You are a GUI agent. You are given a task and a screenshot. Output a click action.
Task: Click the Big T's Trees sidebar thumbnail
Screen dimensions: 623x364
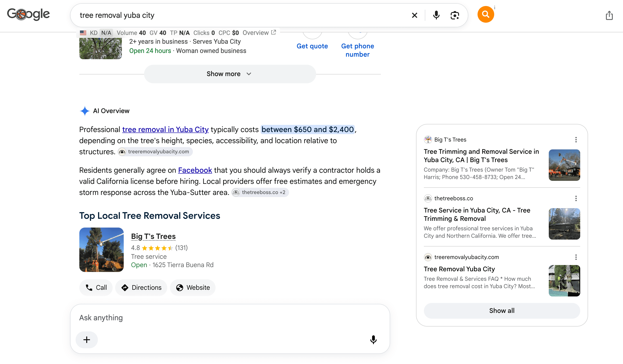click(564, 165)
